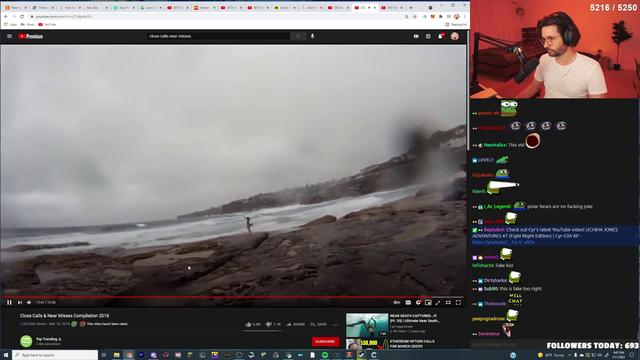
Task: Open Spotify from the taskbar
Action: point(325,355)
